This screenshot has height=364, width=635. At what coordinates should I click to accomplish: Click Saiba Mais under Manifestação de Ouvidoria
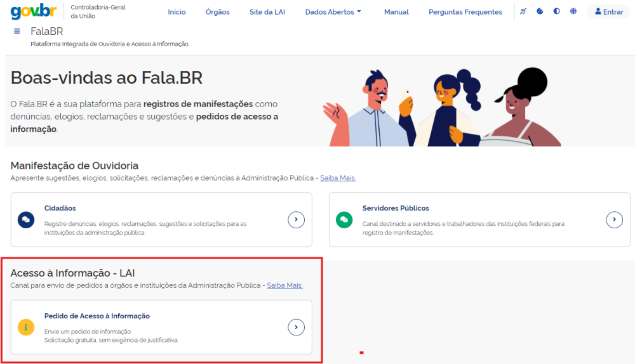pos(338,178)
